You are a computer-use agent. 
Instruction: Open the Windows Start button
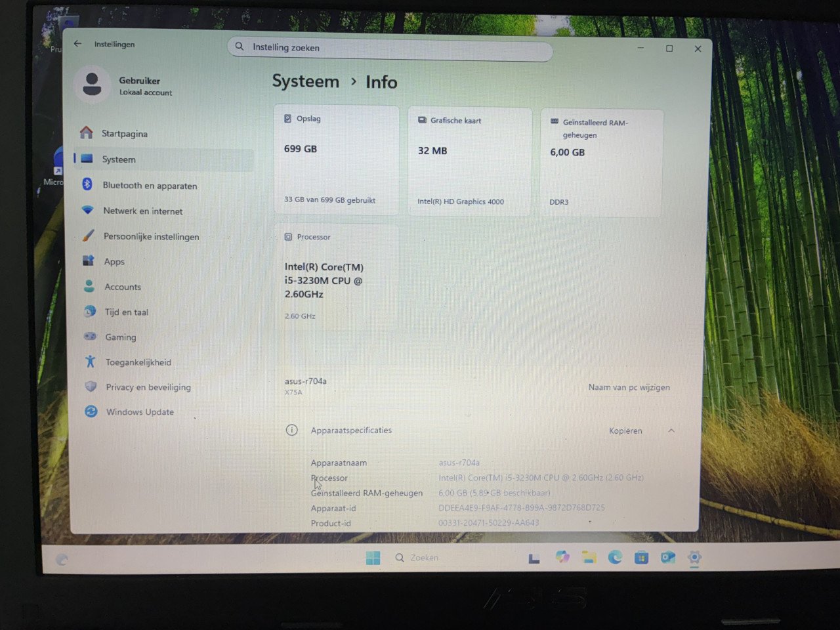coord(373,558)
